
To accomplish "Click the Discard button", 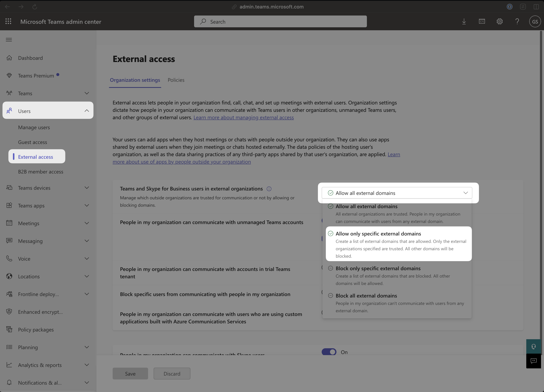I will 172,374.
